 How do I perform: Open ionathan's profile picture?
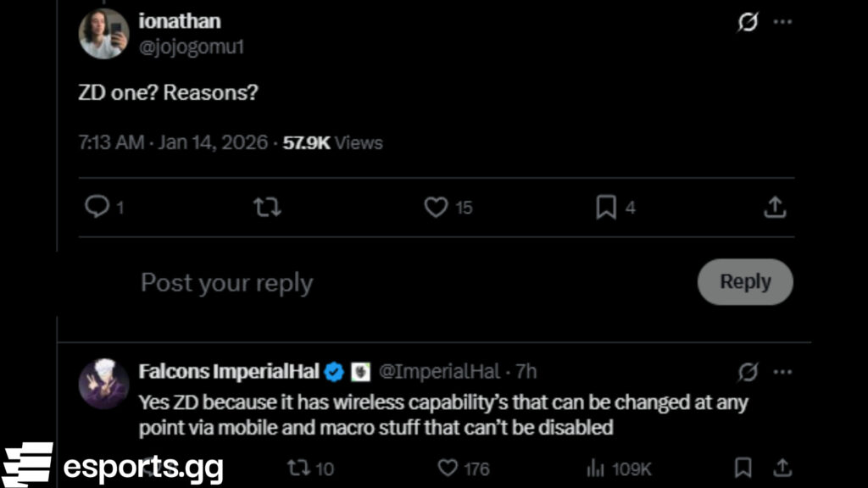pos(103,34)
